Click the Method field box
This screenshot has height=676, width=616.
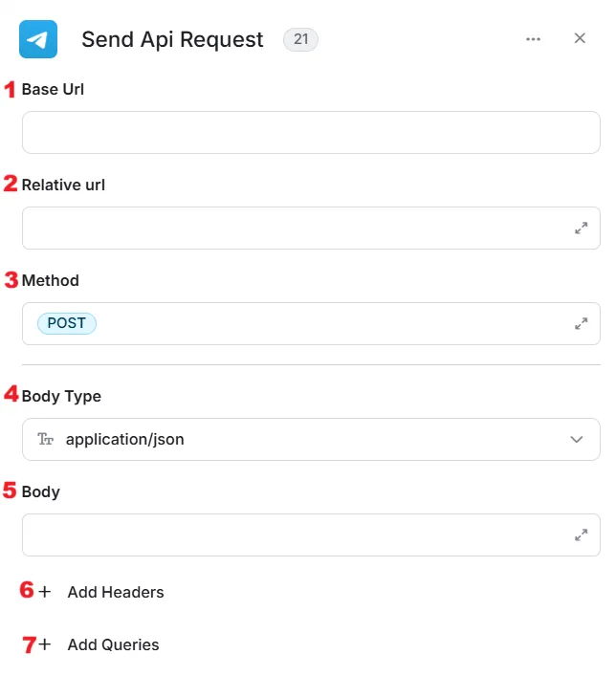click(311, 324)
